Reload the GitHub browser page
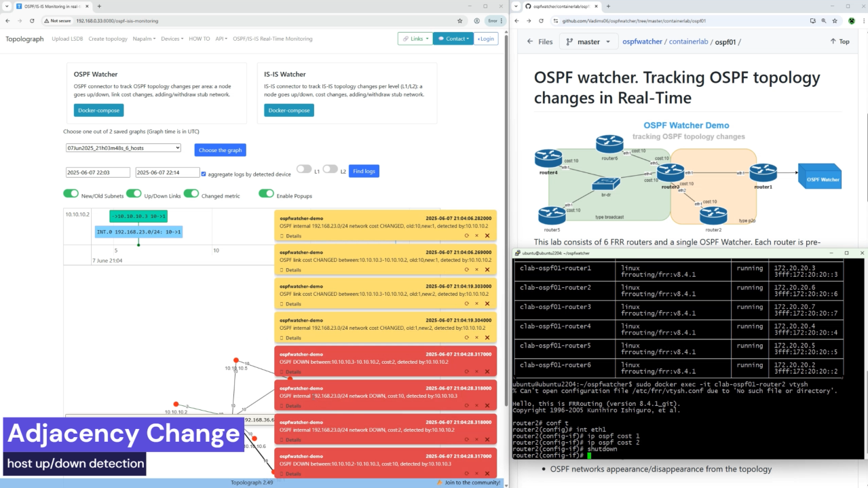Image resolution: width=868 pixels, height=488 pixels. (x=541, y=21)
